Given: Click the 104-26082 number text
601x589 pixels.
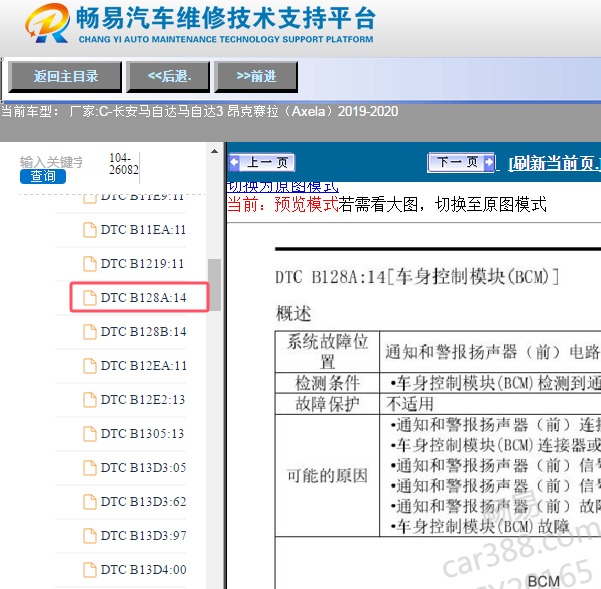Looking at the screenshot, I should click(x=124, y=164).
